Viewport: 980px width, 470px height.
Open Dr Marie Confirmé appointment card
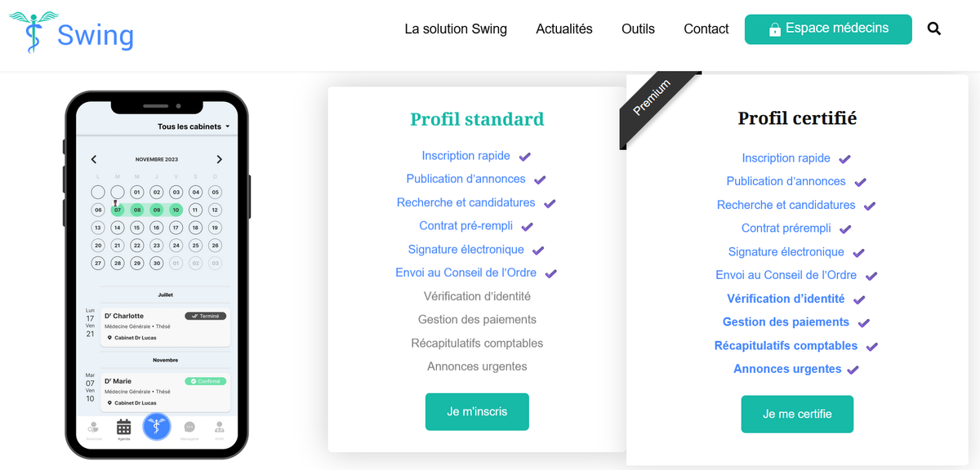pos(165,392)
